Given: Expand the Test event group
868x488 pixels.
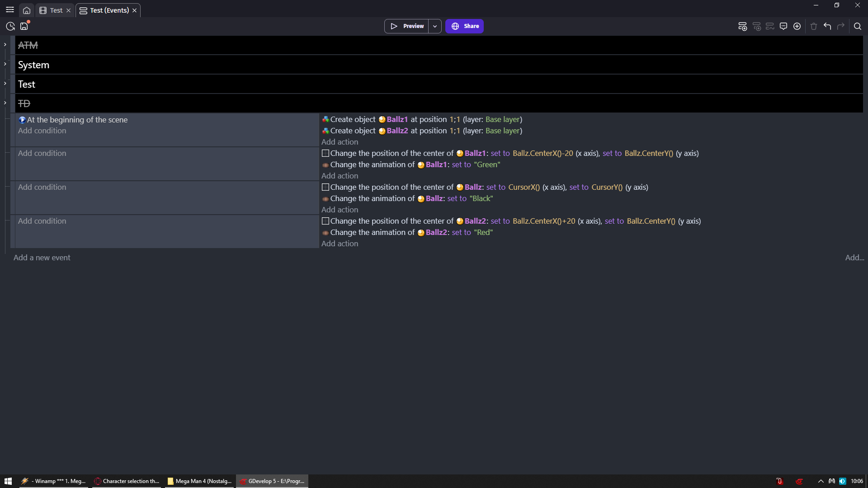Looking at the screenshot, I should [5, 84].
